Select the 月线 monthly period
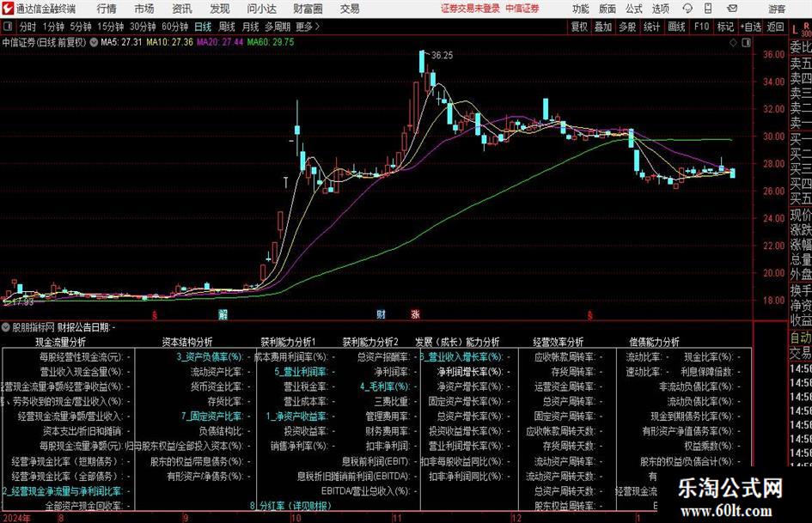Viewport: 812px width, 523px height. (251, 27)
